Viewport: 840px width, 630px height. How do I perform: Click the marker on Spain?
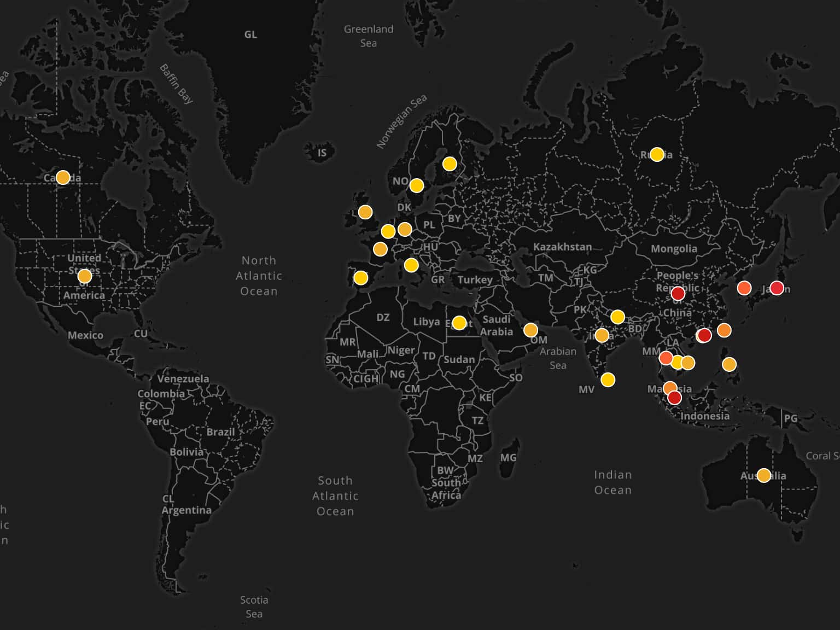pyautogui.click(x=361, y=278)
